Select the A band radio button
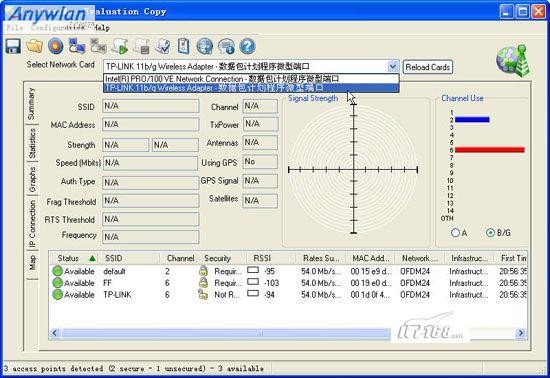This screenshot has width=550, height=378. pos(455,232)
